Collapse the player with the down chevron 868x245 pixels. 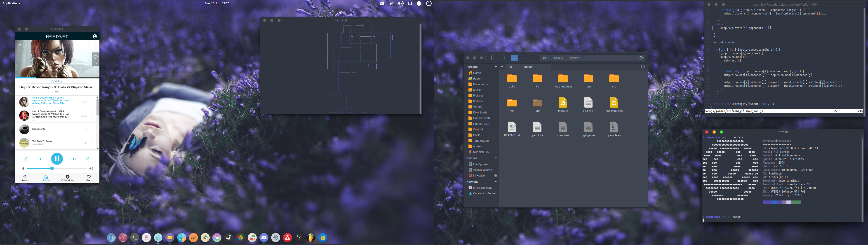pyautogui.click(x=19, y=45)
